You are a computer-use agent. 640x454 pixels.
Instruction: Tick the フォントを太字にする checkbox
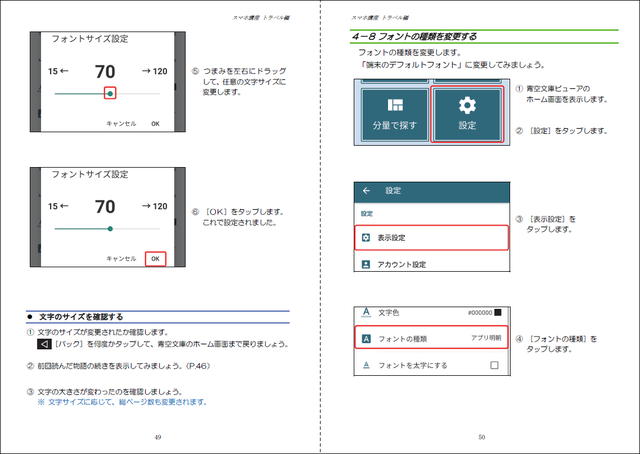[494, 365]
